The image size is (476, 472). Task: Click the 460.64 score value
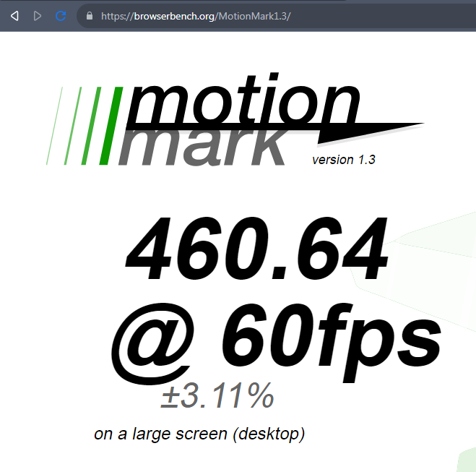[257, 248]
